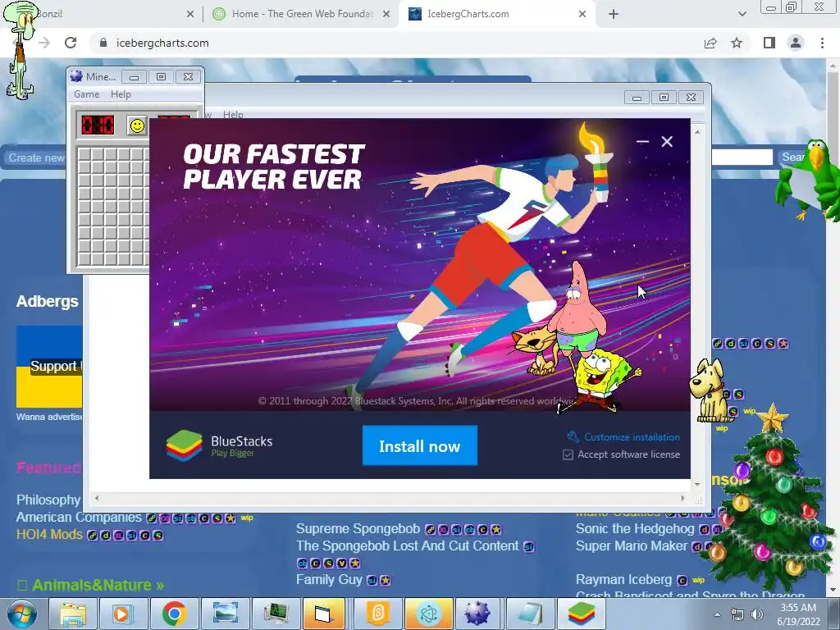
Task: Click Chrome icon in taskbar
Action: (x=174, y=614)
